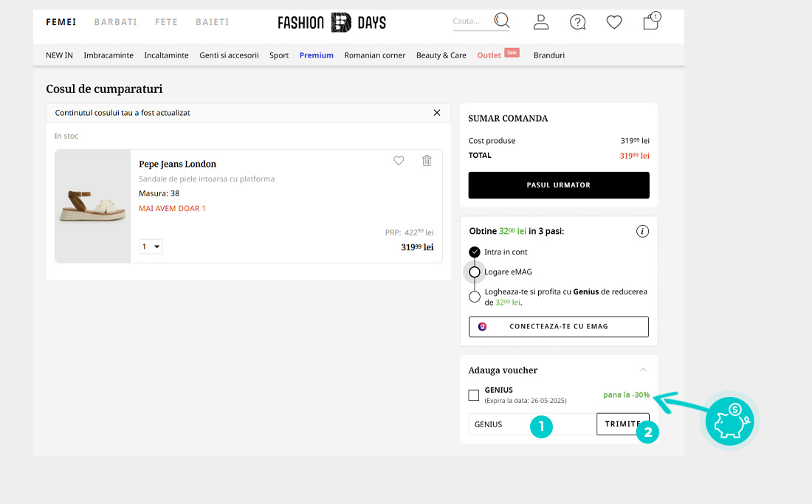The image size is (812, 504).
Task: Click the voucher expiry date text
Action: click(526, 401)
